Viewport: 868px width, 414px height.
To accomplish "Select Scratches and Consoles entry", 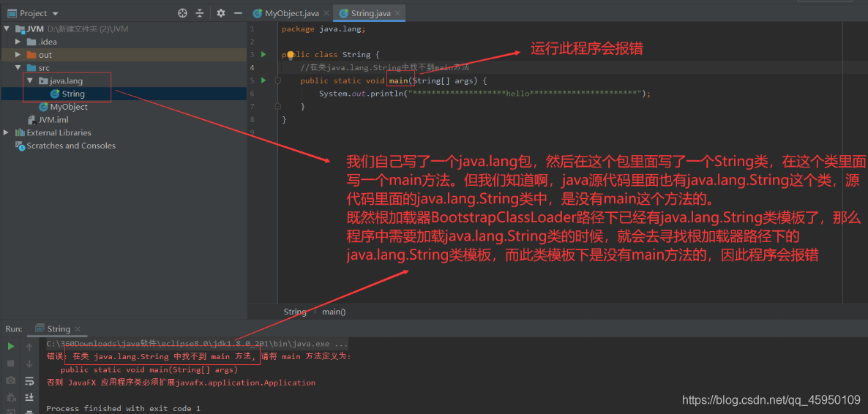I will [x=124, y=146].
